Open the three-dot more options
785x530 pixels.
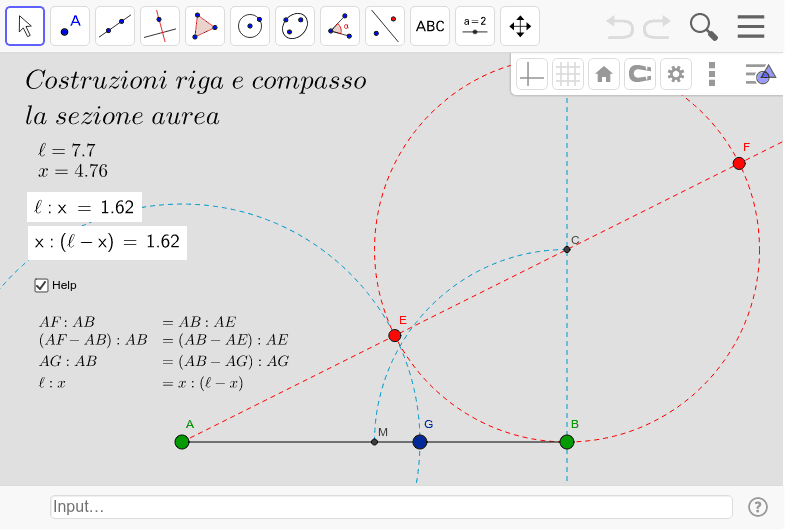point(712,75)
